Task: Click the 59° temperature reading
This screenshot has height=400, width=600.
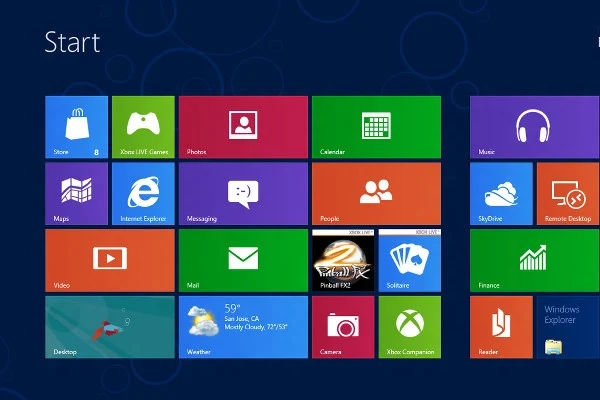Action: coord(232,308)
